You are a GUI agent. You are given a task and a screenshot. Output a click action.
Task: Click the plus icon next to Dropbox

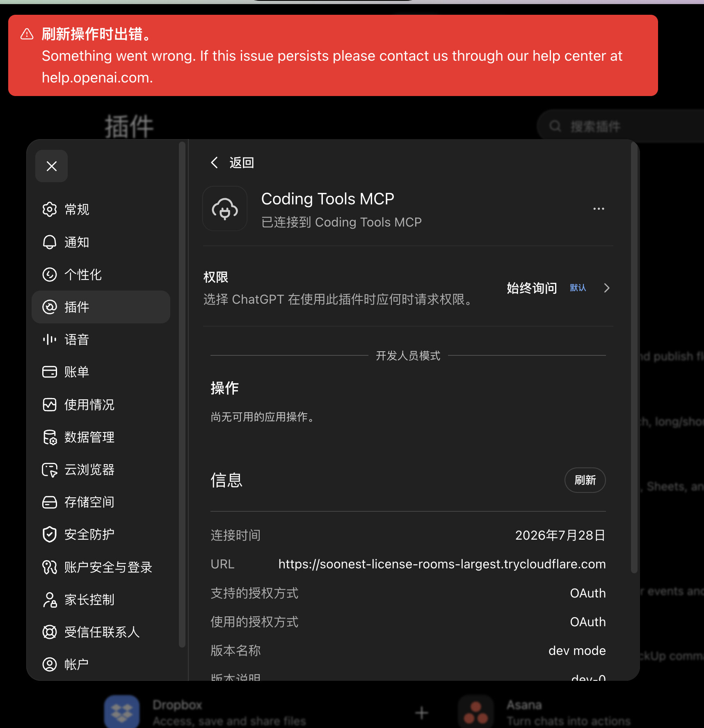[422, 713]
